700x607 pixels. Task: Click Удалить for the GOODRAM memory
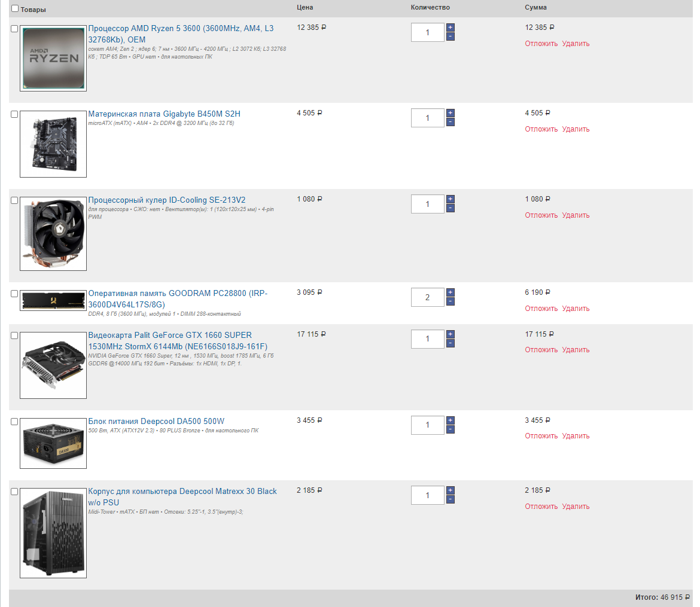576,309
